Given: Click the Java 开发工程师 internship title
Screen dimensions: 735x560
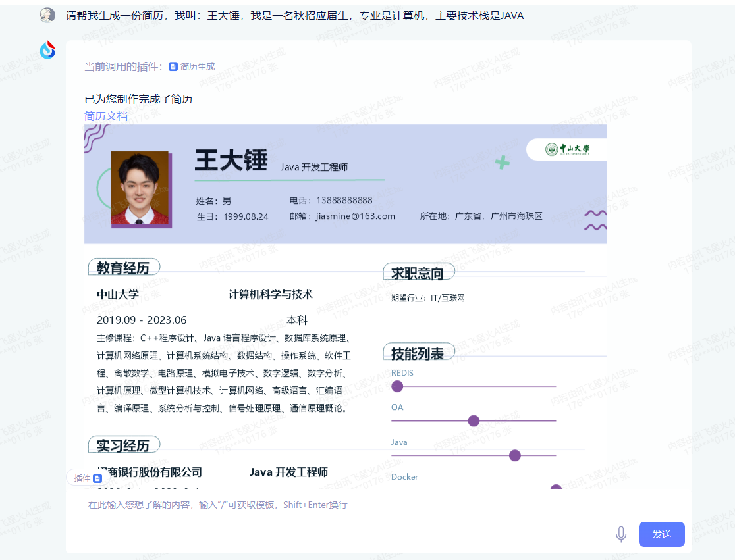Looking at the screenshot, I should coord(288,472).
